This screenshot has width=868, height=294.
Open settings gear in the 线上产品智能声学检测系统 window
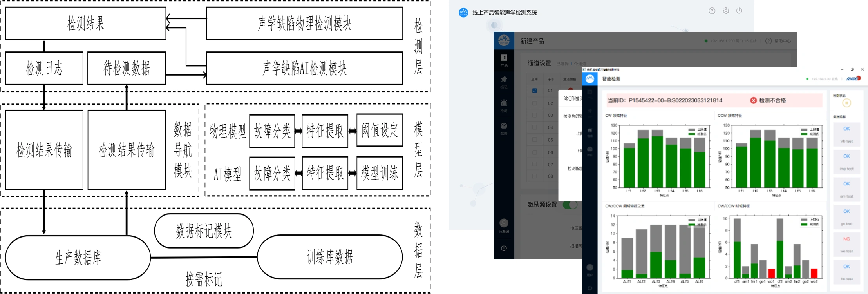[x=726, y=11]
